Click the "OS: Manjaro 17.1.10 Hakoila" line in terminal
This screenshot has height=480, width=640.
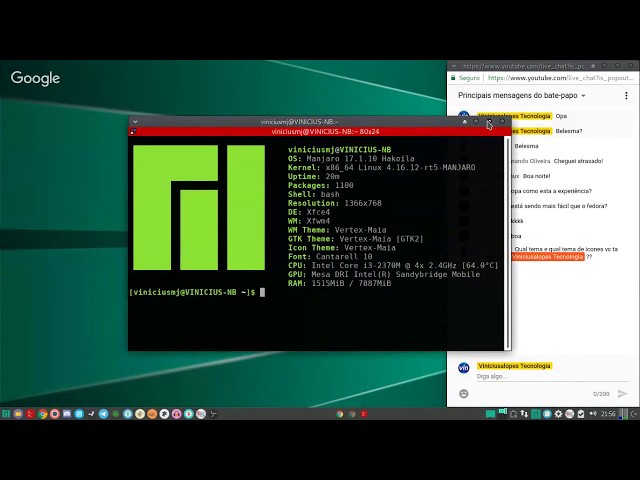pos(351,158)
